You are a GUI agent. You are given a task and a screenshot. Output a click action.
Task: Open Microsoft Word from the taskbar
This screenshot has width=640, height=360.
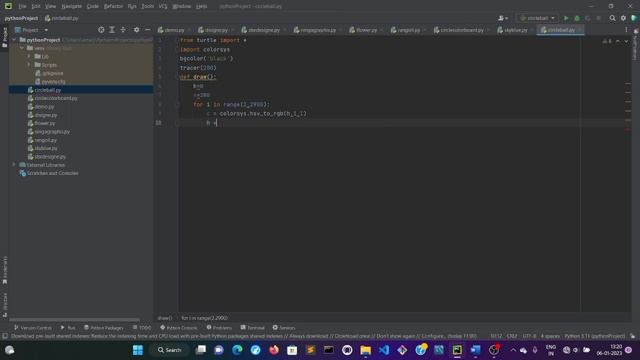click(476, 350)
